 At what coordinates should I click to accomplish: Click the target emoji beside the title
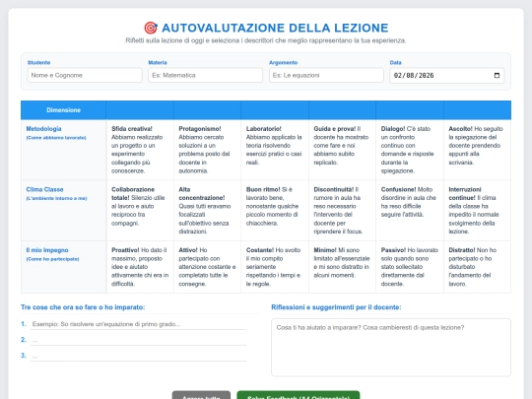[x=151, y=28]
